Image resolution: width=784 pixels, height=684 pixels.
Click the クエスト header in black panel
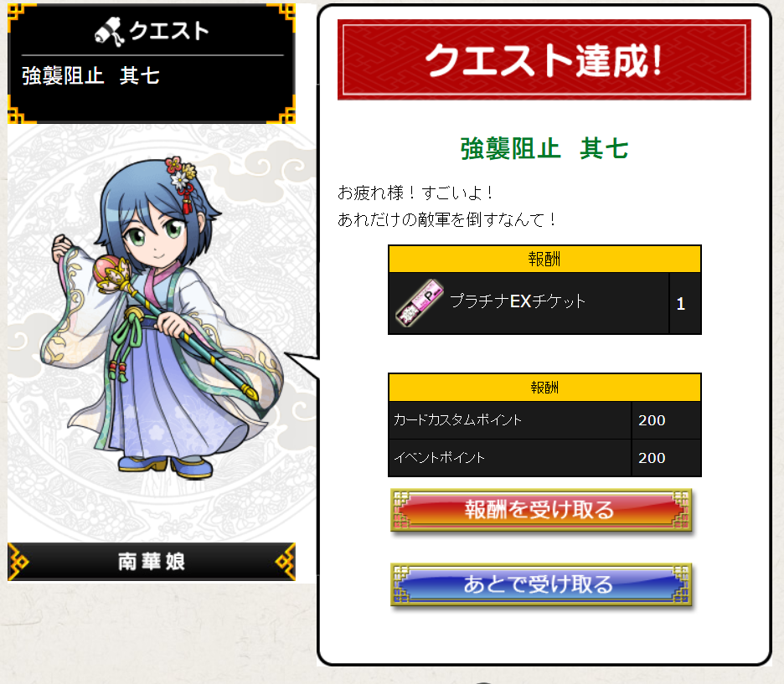click(168, 31)
